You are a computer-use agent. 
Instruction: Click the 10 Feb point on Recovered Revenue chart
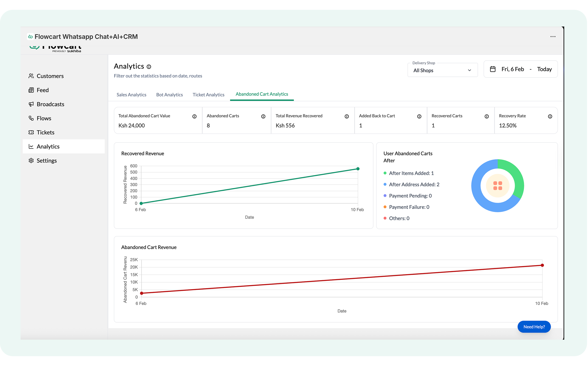tap(358, 169)
